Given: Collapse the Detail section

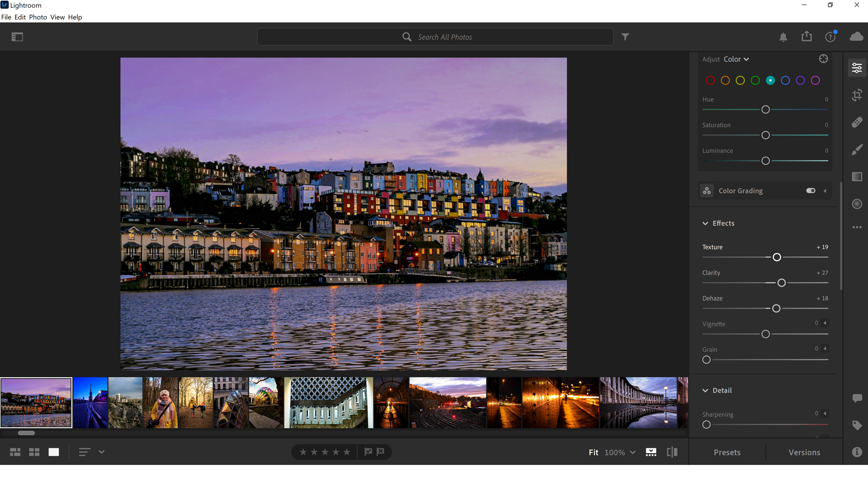Looking at the screenshot, I should point(706,390).
